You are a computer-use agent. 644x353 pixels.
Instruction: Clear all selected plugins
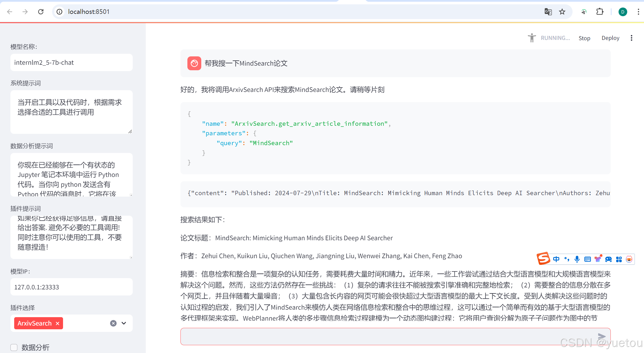point(113,323)
